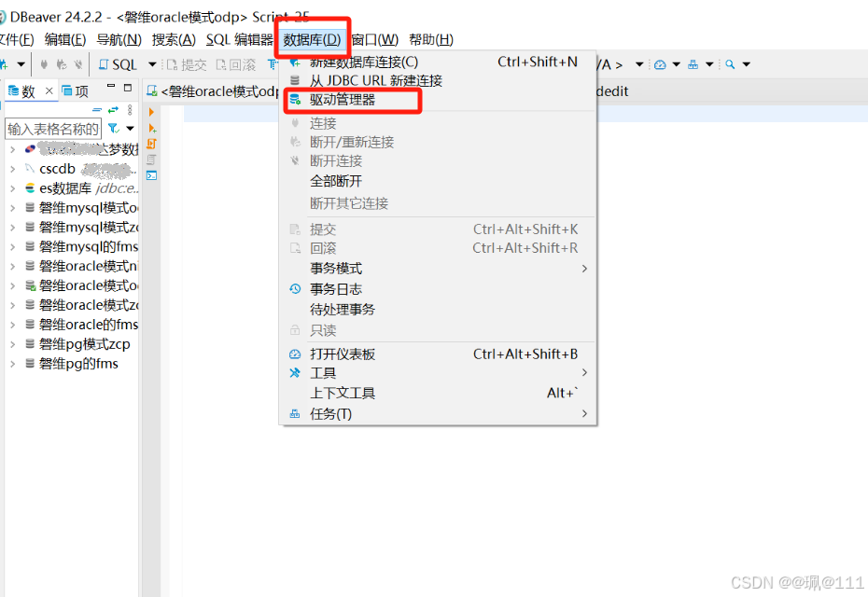Click the table name filter input field
The height and width of the screenshot is (597, 868).
[53, 129]
